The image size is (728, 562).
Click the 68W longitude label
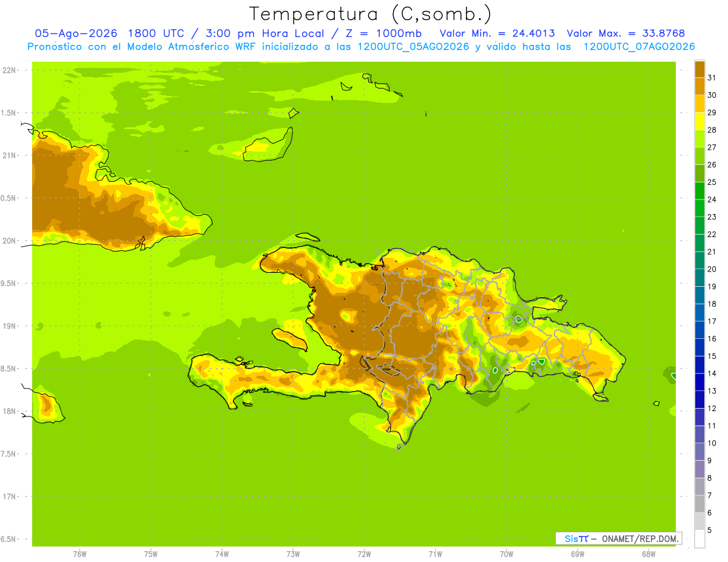[x=649, y=554]
